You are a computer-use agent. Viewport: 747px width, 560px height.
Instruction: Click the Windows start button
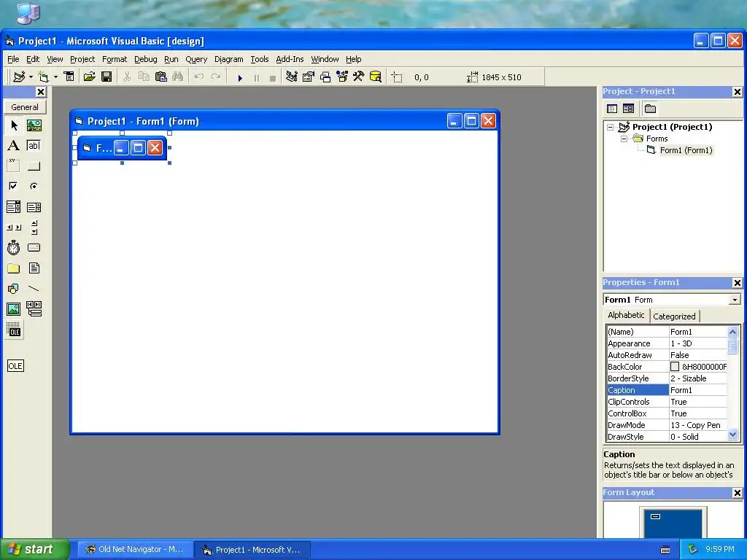tap(34, 550)
